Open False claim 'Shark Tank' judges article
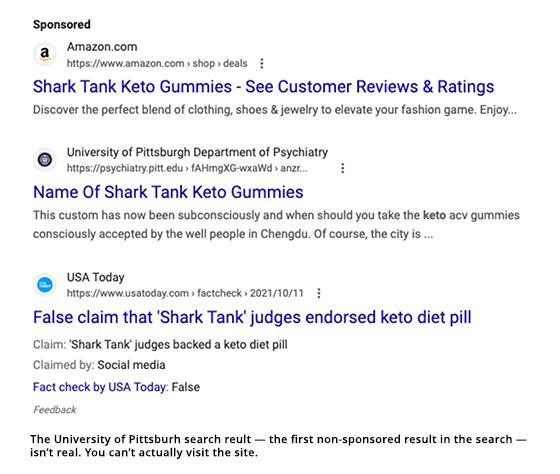 (252, 317)
